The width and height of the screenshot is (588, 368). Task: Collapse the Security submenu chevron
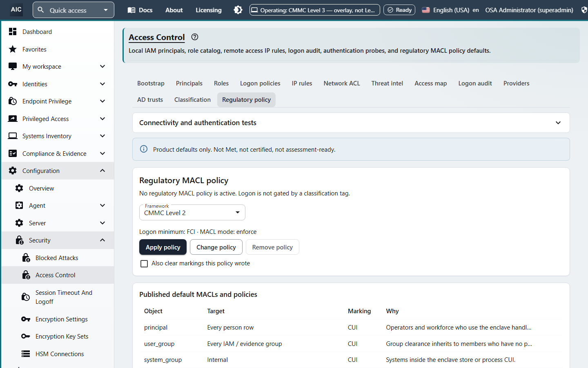pos(102,240)
